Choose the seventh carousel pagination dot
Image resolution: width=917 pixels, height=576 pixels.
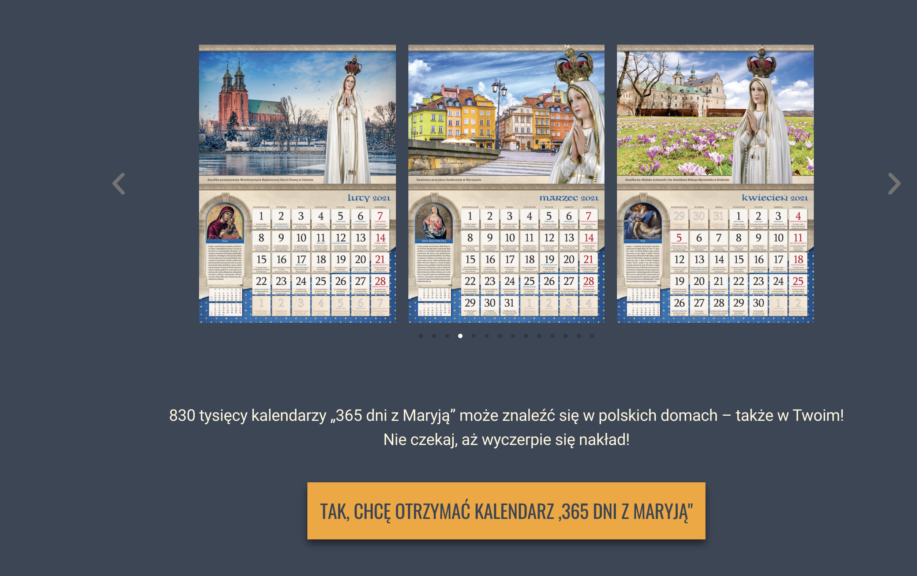[500, 336]
